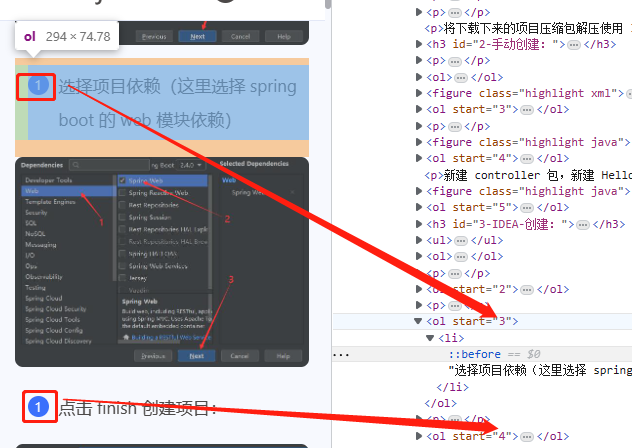This screenshot has width=632, height=448.
Task: Click Cancel in the Dependencies dialog image
Action: pyautogui.click(x=239, y=356)
